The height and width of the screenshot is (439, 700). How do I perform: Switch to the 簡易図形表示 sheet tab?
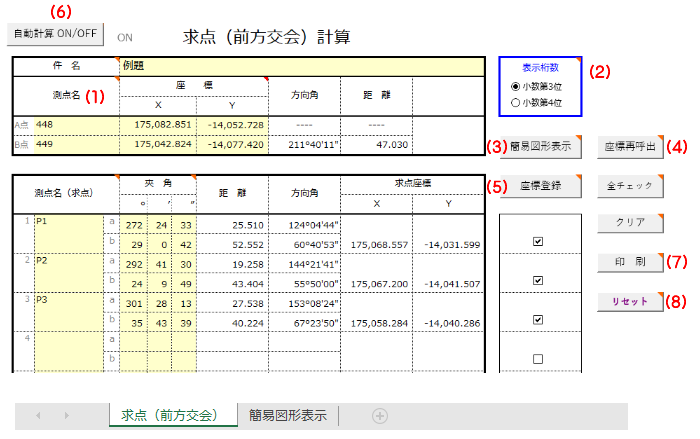[288, 415]
